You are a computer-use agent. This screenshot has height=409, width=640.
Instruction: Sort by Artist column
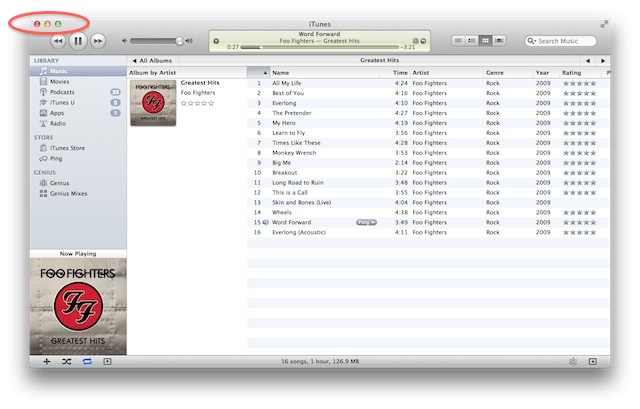(x=447, y=73)
